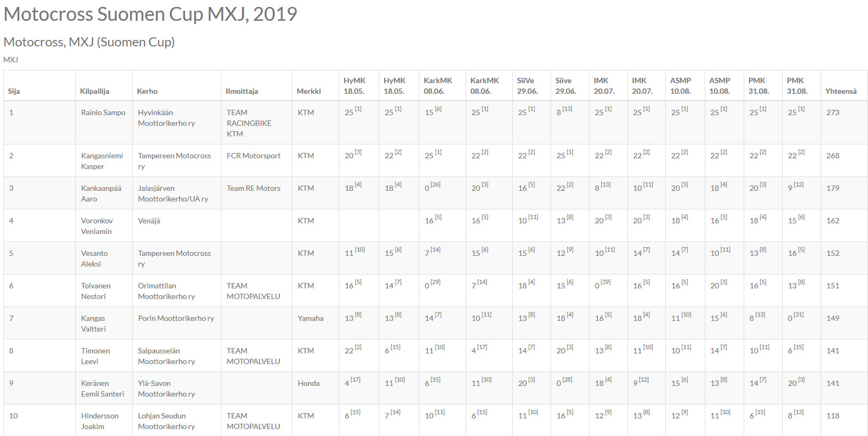Select the Merkki column header
868x436 pixels.
pyautogui.click(x=309, y=91)
